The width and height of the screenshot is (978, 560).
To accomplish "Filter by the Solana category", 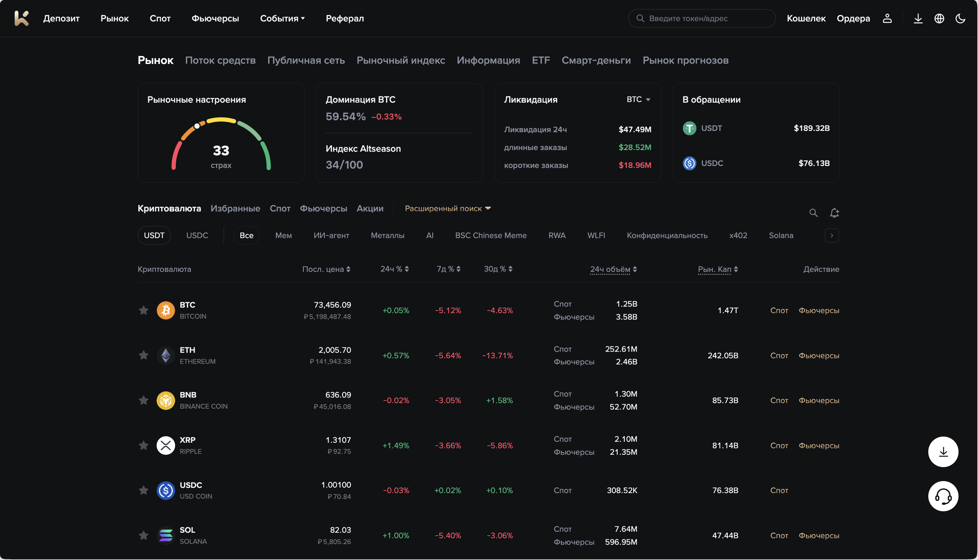I will (781, 235).
